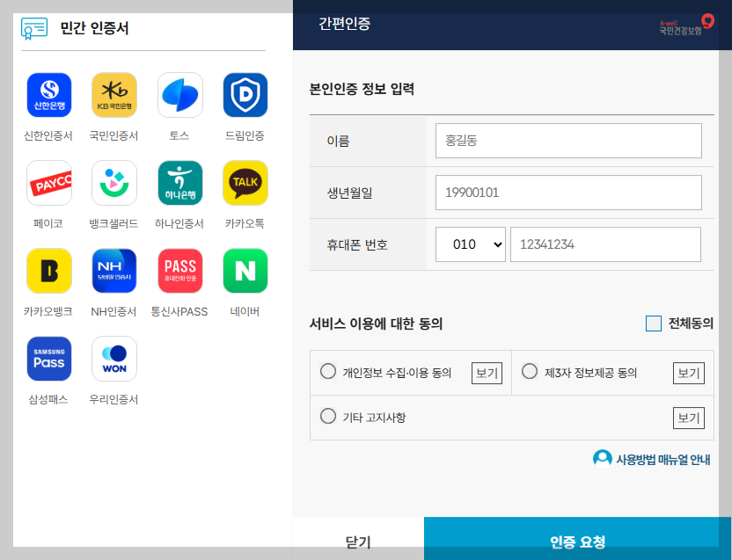
Task: Check the 전체동의 checkbox
Action: [653, 324]
